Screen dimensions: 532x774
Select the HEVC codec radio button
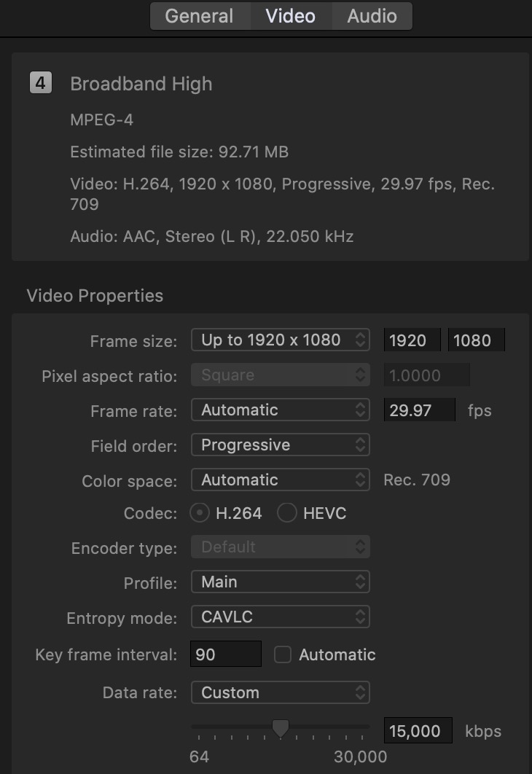[287, 513]
